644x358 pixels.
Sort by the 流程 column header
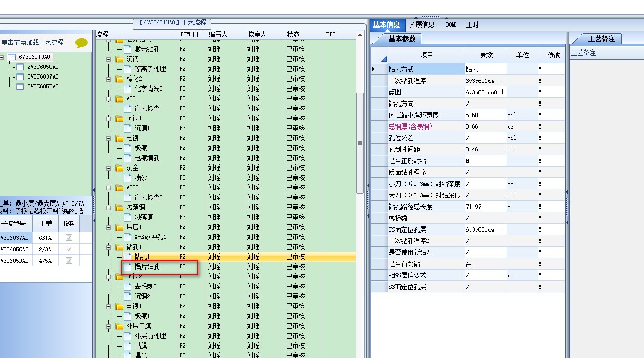(x=135, y=34)
